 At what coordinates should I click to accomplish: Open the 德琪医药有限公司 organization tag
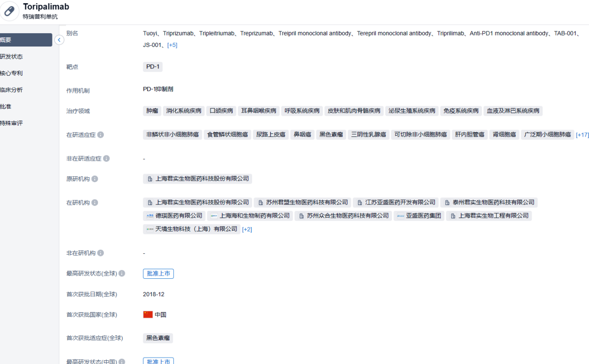[x=174, y=216]
